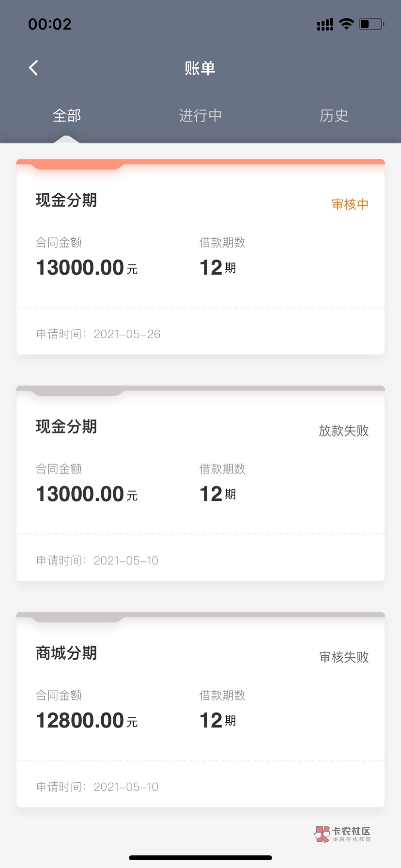
Task: Tap the 账单 page title
Action: click(200, 68)
